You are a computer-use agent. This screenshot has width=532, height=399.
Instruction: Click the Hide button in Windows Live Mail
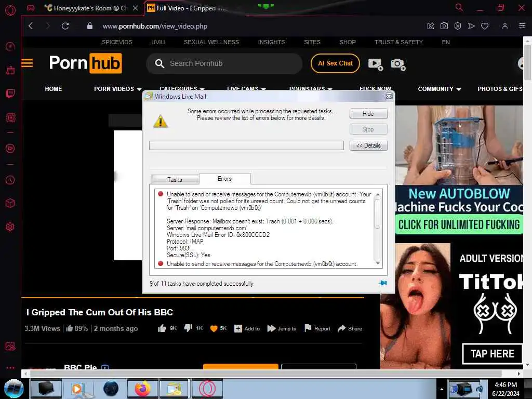[368, 114]
